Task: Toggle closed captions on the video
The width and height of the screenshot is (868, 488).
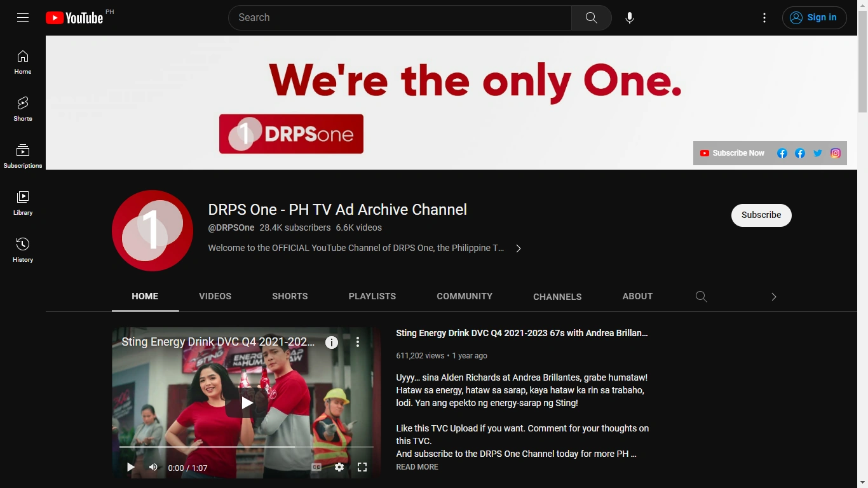Action: click(x=316, y=468)
